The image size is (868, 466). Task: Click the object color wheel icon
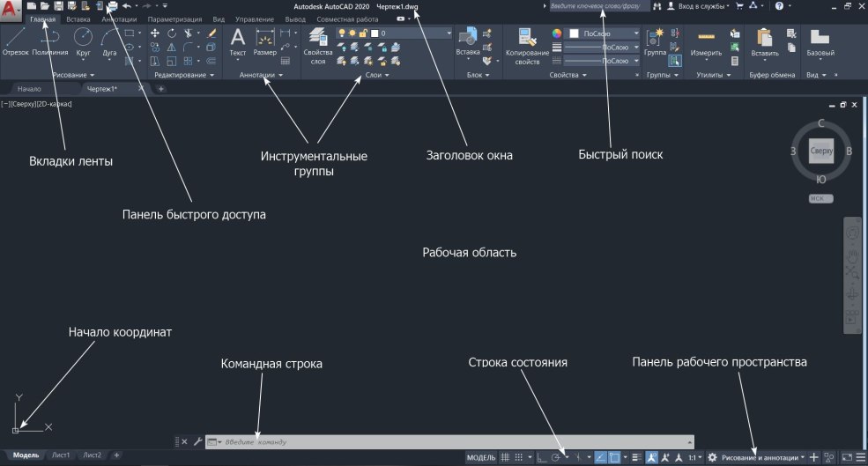coord(557,33)
